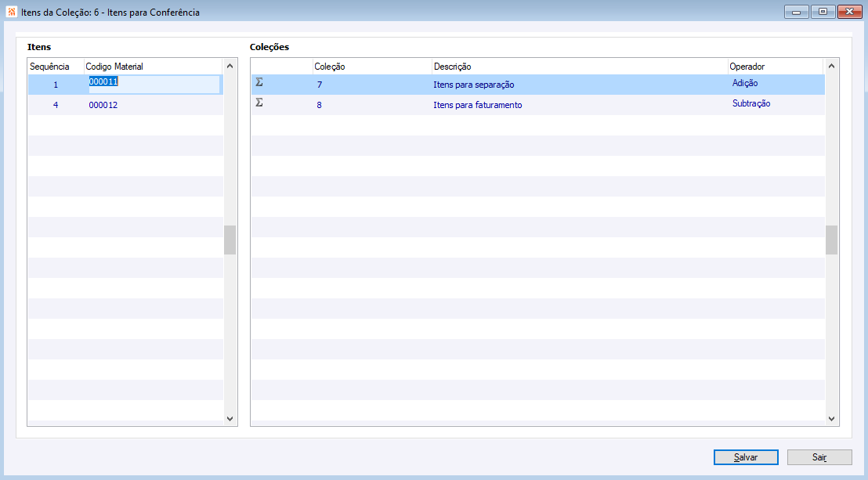Click the Itens list scroll down arrow
The height and width of the screenshot is (480, 868).
click(x=230, y=419)
